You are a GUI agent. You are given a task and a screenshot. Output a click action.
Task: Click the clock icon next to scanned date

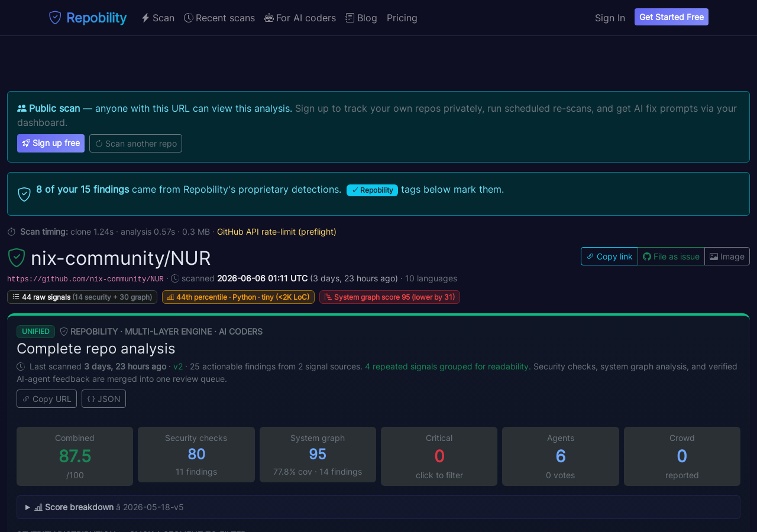pos(175,278)
